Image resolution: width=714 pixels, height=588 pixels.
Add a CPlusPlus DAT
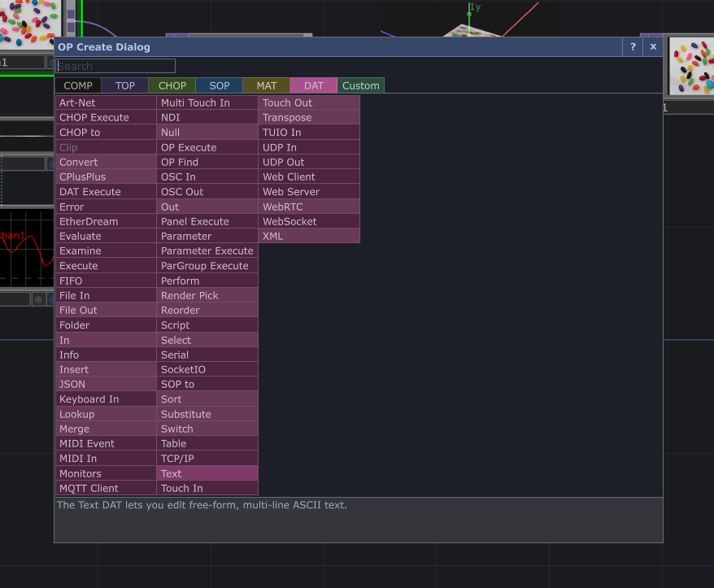tap(106, 176)
